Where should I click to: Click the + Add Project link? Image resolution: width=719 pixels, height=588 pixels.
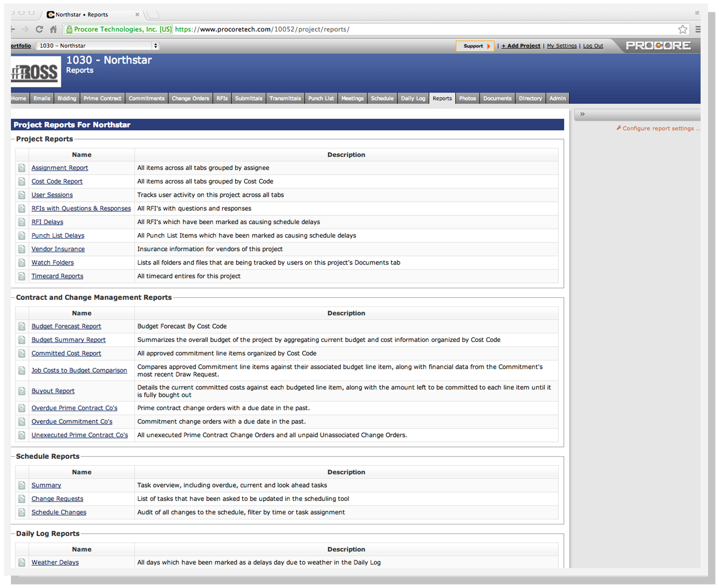coord(521,46)
